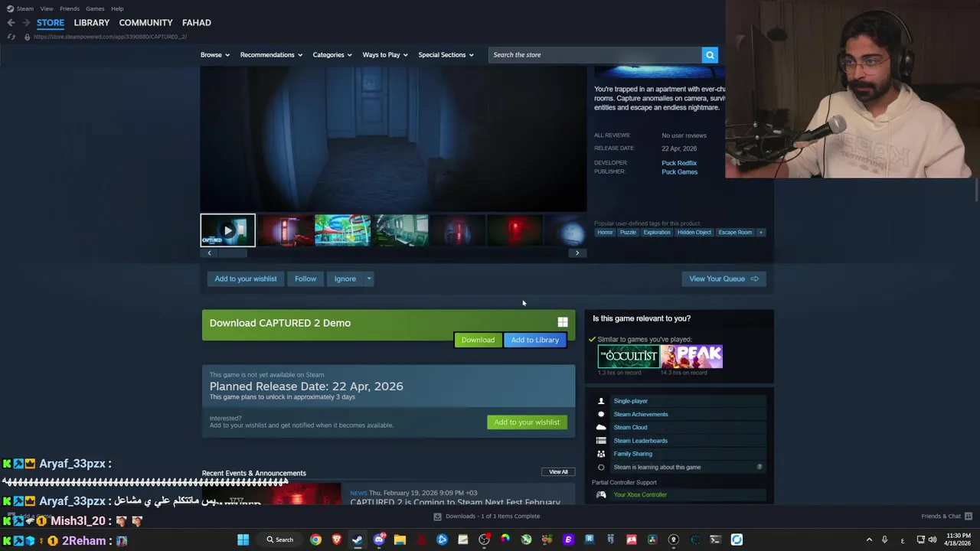
Task: Switch to the LIBRARY tab
Action: coord(92,23)
